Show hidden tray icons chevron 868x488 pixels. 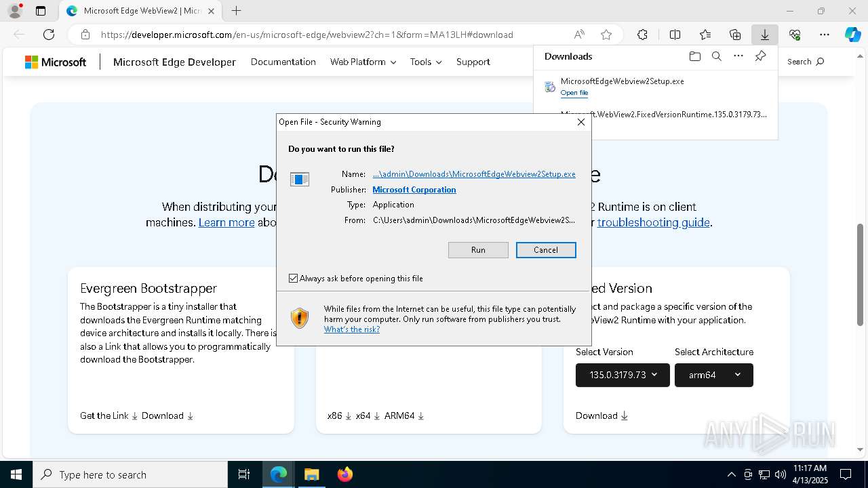point(731,474)
